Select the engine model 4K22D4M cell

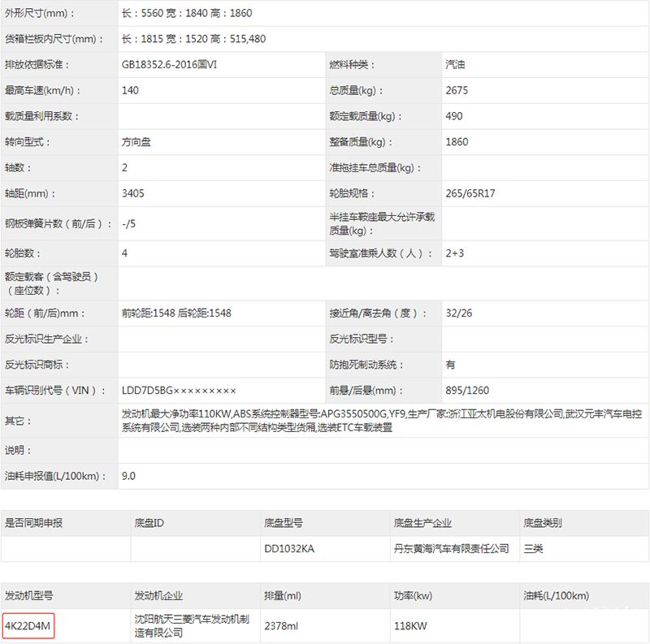tap(28, 626)
